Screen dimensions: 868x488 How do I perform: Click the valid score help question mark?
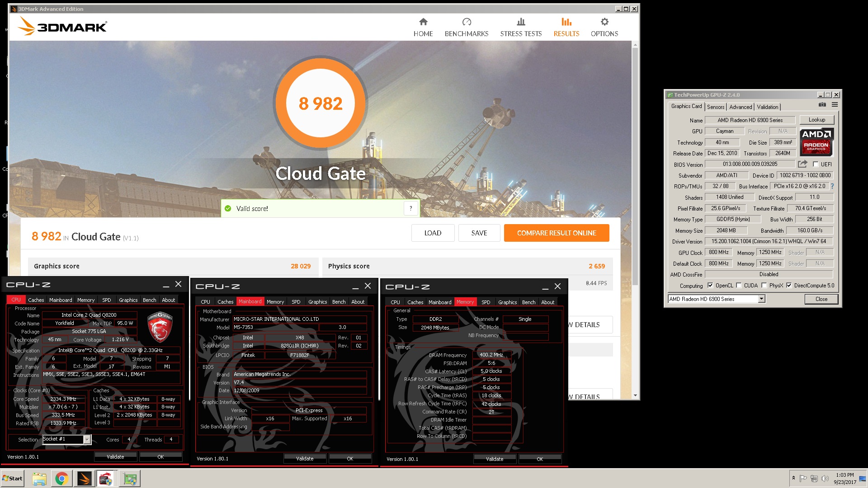pyautogui.click(x=410, y=208)
